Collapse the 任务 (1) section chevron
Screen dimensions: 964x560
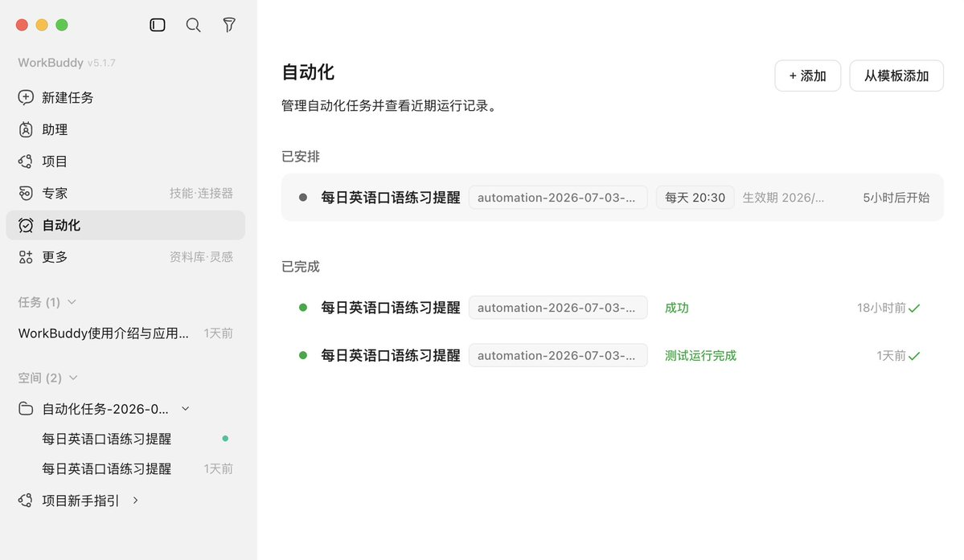tap(72, 302)
